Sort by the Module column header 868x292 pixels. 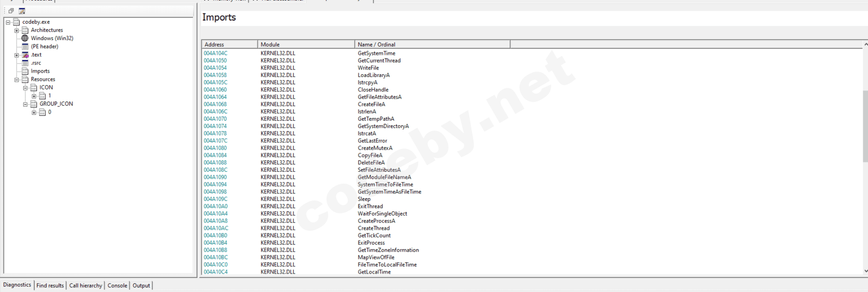(x=306, y=44)
